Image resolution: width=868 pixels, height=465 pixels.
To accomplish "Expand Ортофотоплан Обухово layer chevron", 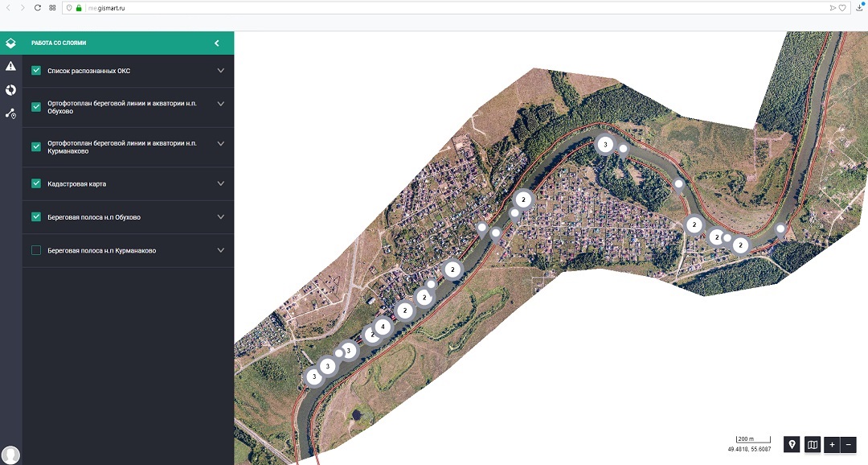I will 221,103.
